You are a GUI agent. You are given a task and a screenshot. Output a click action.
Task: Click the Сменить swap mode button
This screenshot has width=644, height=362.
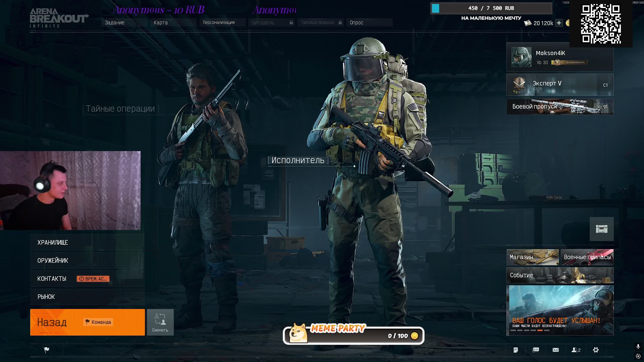click(160, 322)
